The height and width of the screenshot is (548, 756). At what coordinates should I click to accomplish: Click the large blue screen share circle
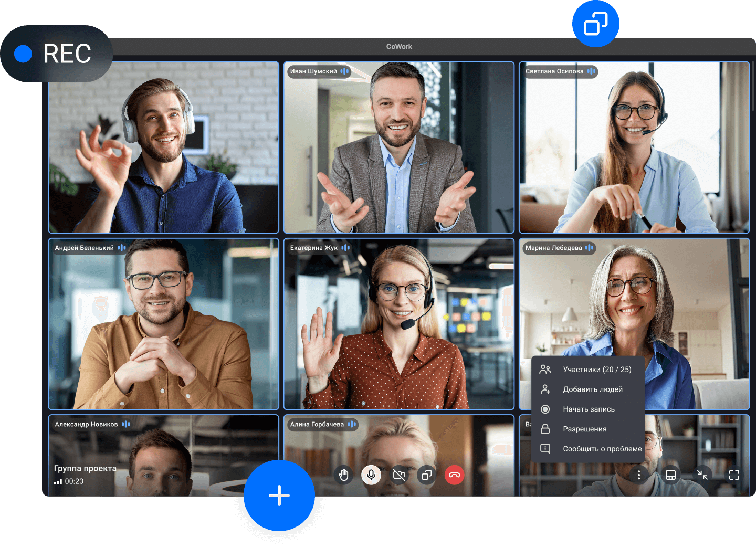pos(595,24)
